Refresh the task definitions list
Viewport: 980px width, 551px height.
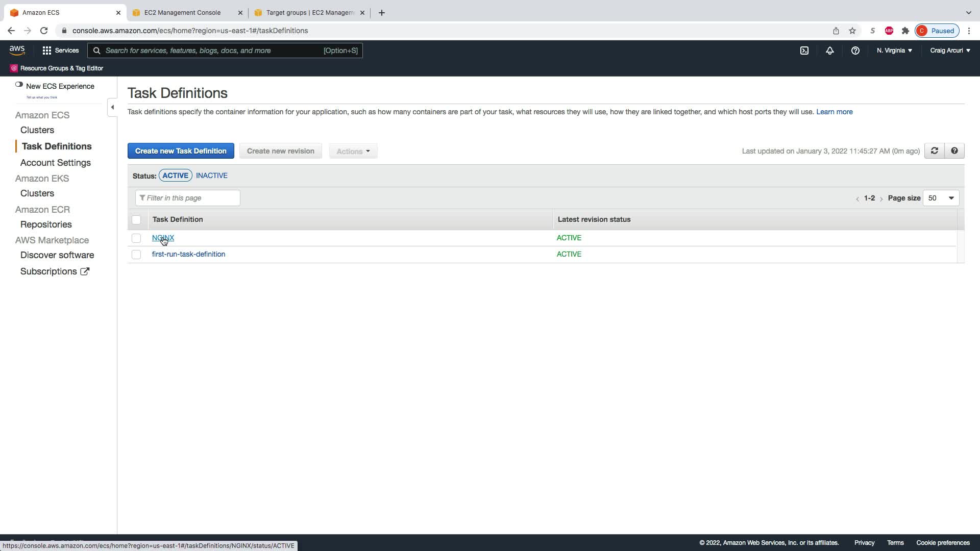[935, 151]
